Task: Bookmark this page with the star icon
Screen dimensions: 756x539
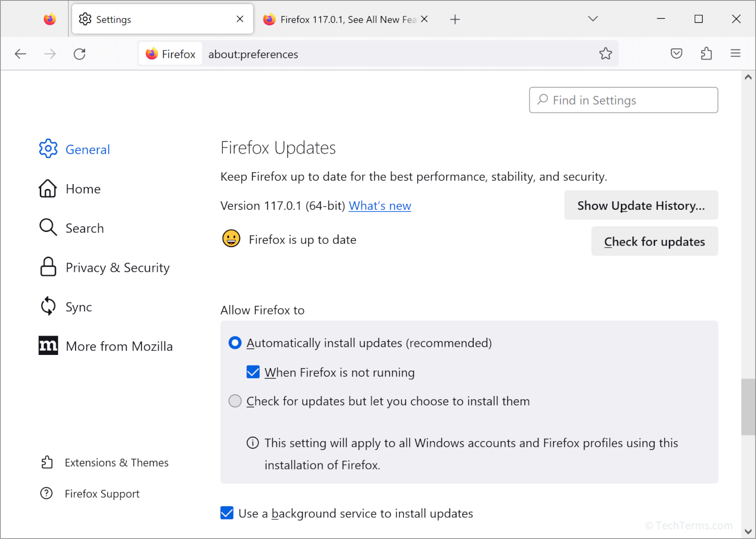Action: (605, 53)
